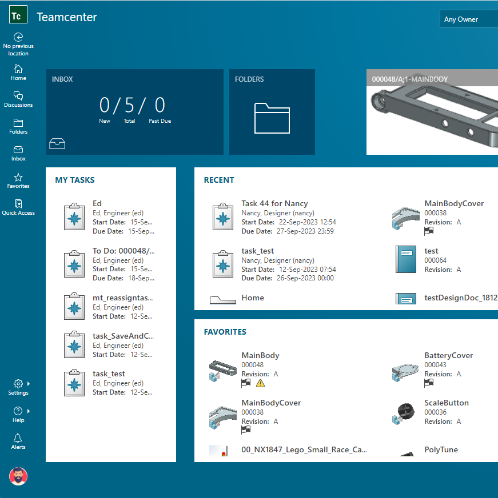Open the 000048/A;1-MAINBODY thumbnail tile
The image size is (498, 498).
coord(432,112)
